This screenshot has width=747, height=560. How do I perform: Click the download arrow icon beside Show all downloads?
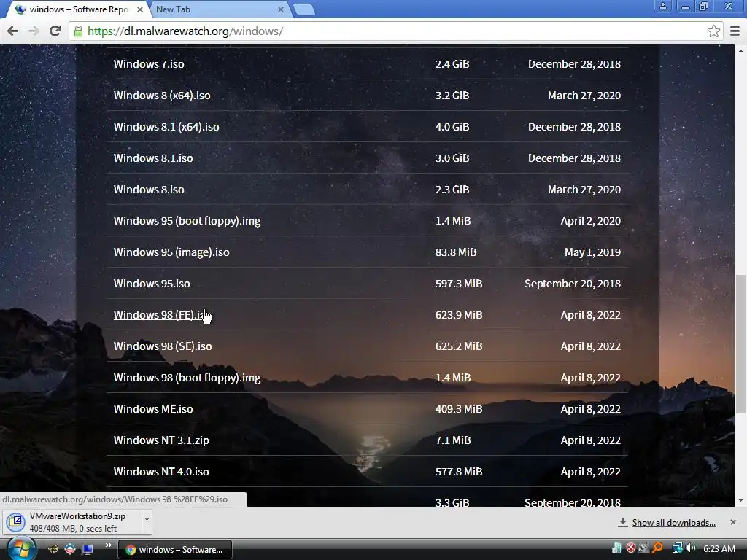pos(622,522)
